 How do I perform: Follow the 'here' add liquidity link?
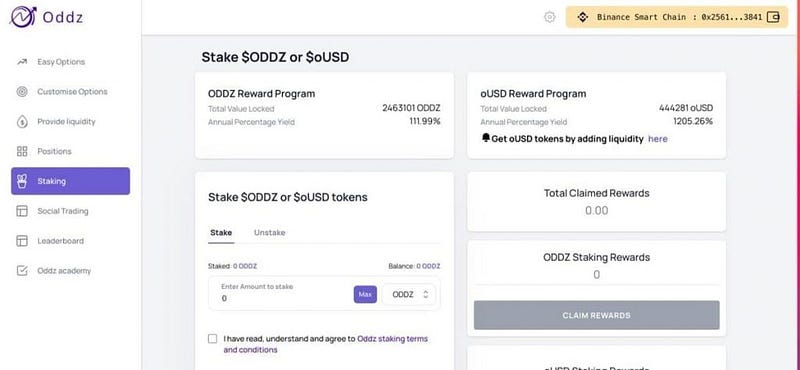click(x=658, y=139)
